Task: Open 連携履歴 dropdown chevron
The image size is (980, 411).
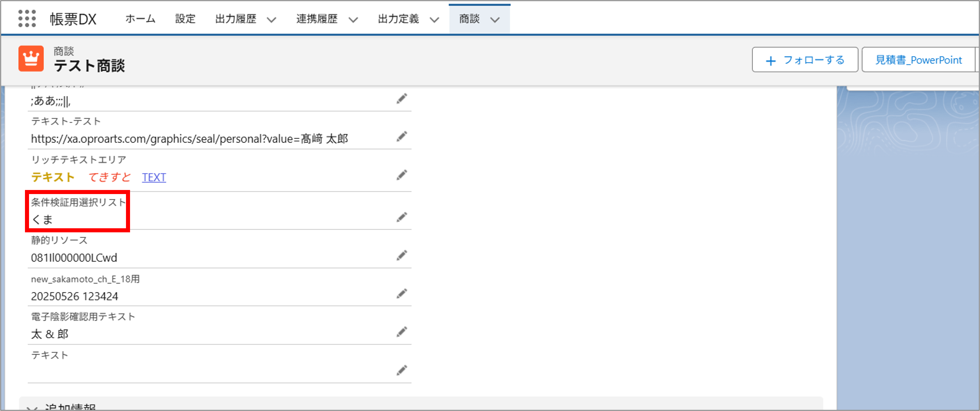Action: pyautogui.click(x=353, y=20)
